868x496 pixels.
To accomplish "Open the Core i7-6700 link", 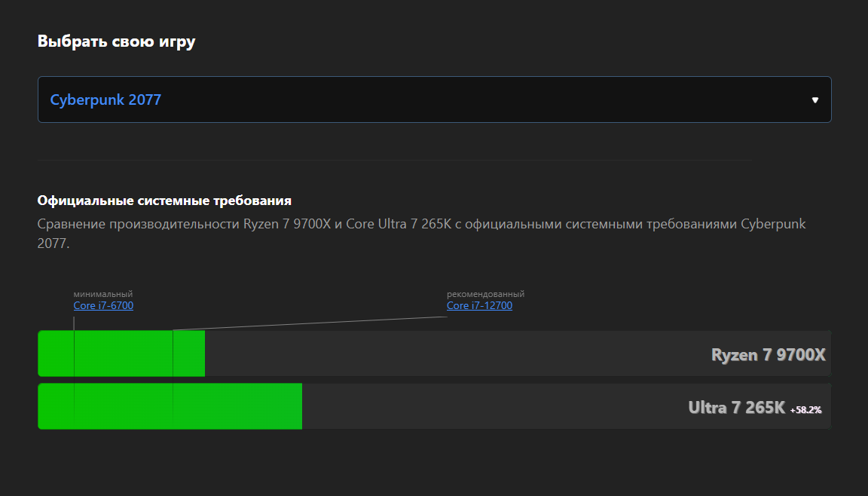I will coord(103,305).
